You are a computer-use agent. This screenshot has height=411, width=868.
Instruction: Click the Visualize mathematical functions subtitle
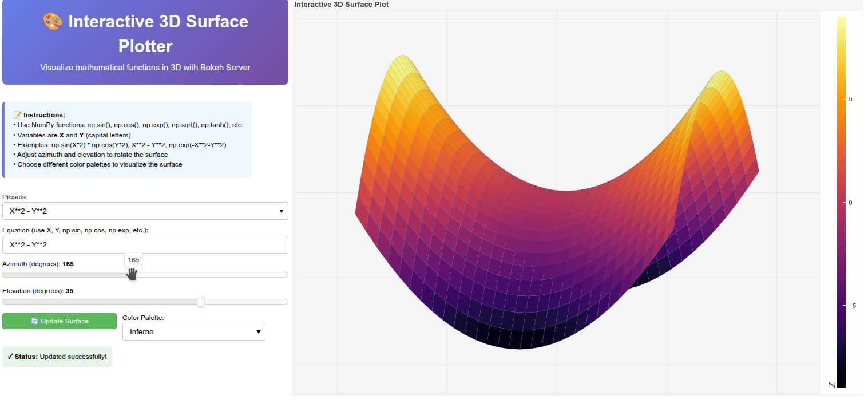[x=145, y=68]
